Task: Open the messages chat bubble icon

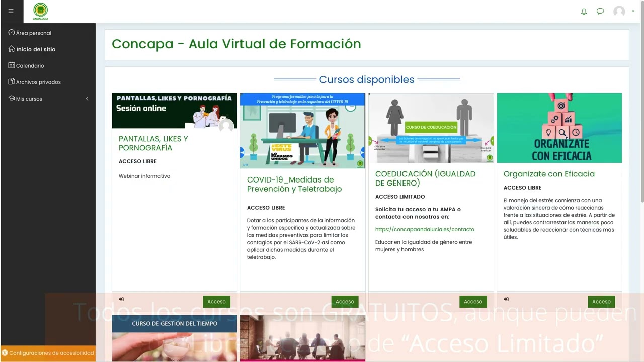Action: pos(600,11)
